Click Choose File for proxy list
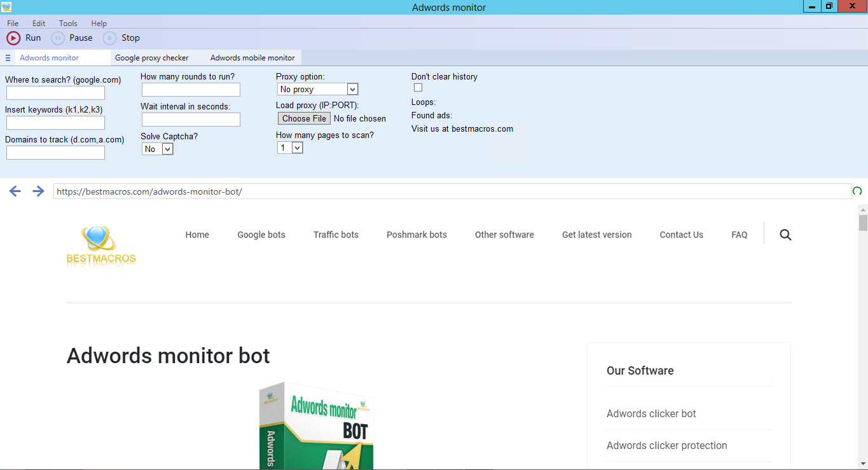 pyautogui.click(x=304, y=118)
